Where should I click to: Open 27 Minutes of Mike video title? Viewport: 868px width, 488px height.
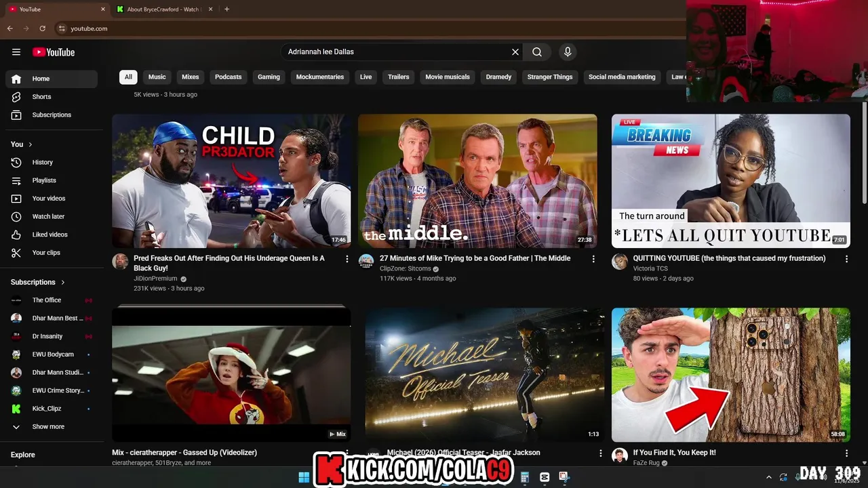tap(475, 258)
